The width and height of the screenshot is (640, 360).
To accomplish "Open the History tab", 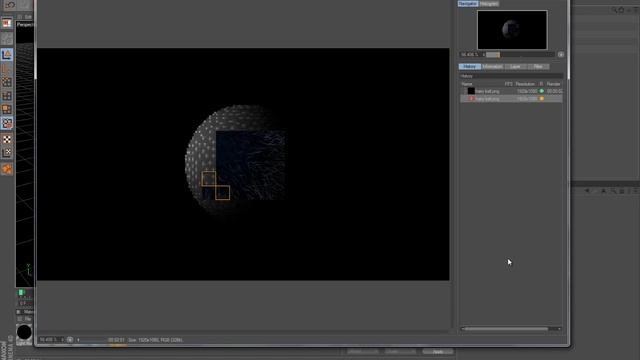I will pyautogui.click(x=469, y=67).
